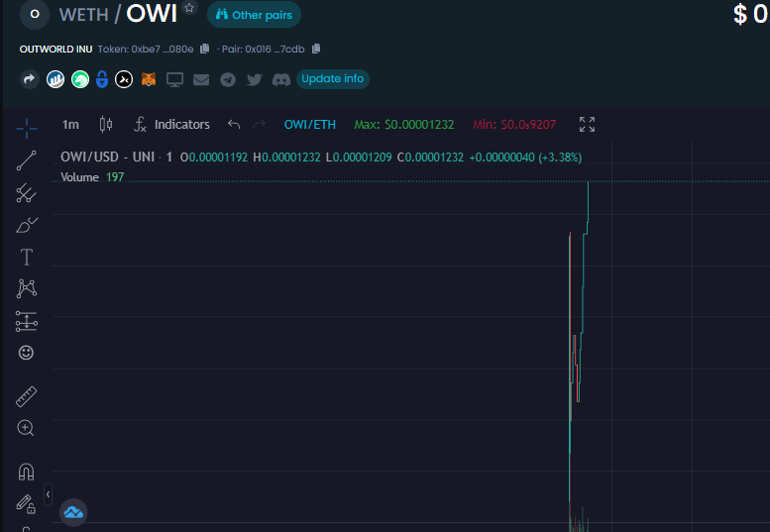The image size is (770, 532).
Task: Switch chart to OWI/ETH
Action: [310, 125]
